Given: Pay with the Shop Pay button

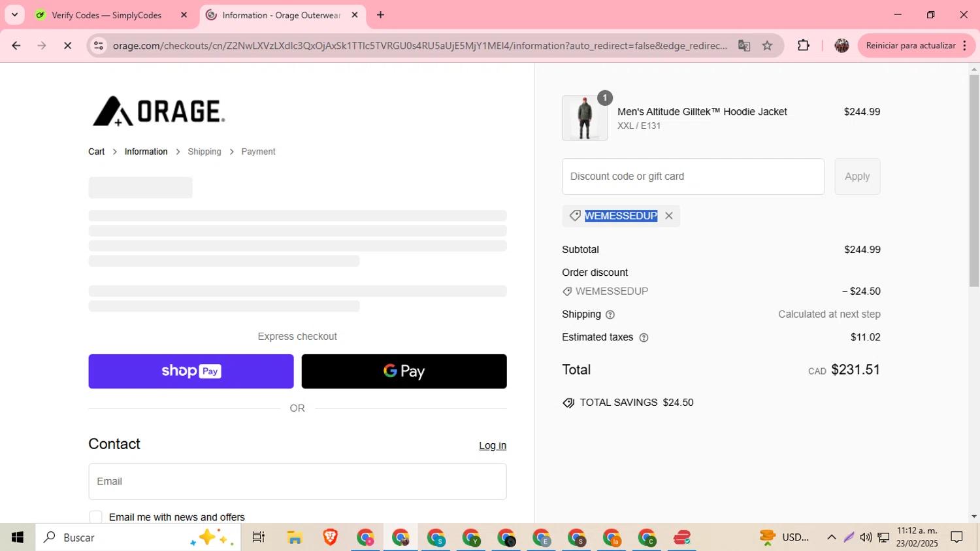Looking at the screenshot, I should coord(191,371).
